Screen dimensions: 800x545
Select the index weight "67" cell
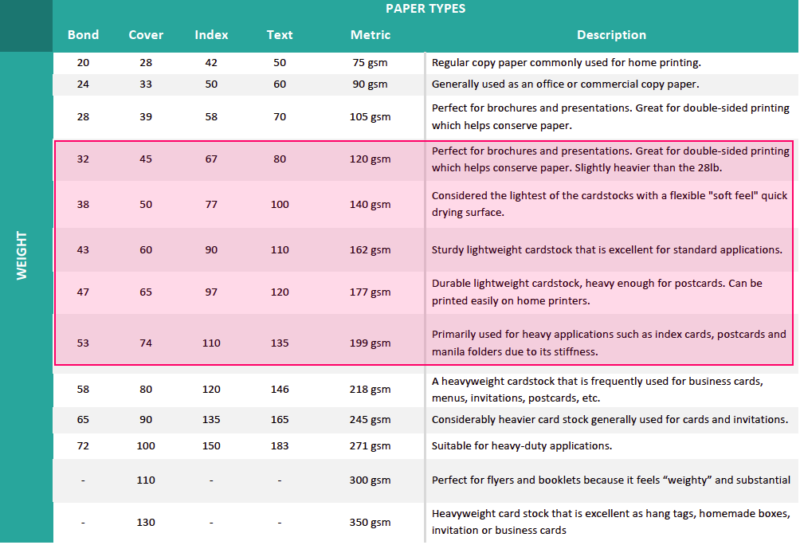point(211,157)
